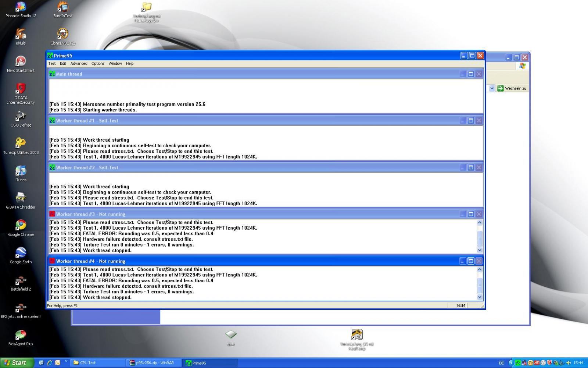
Task: Click 'Mersenne number primality test program' log line
Action: pyautogui.click(x=128, y=105)
